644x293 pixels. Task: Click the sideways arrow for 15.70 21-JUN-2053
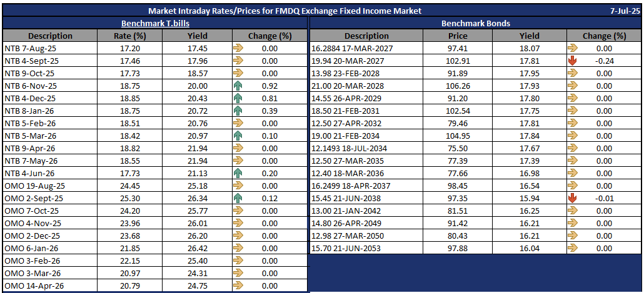pyautogui.click(x=572, y=248)
